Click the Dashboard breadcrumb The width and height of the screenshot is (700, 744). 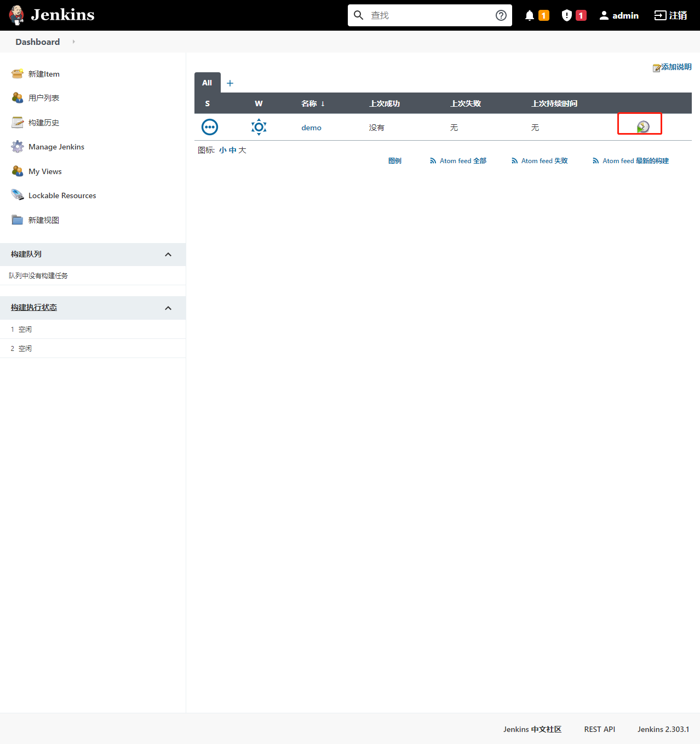38,42
